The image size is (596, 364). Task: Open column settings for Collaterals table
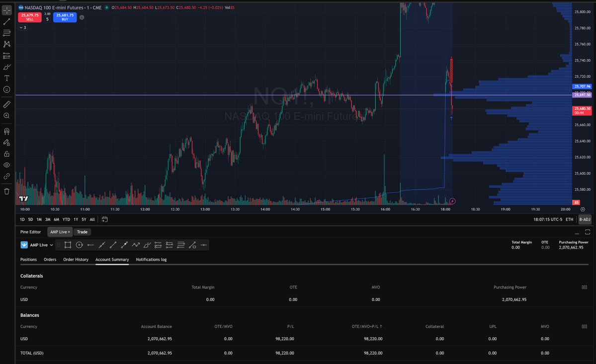(x=584, y=288)
